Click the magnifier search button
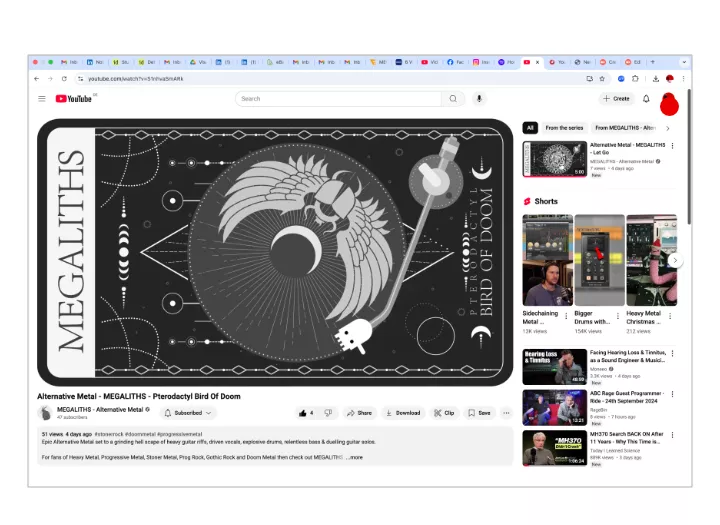The height and width of the screenshot is (525, 720). [453, 99]
